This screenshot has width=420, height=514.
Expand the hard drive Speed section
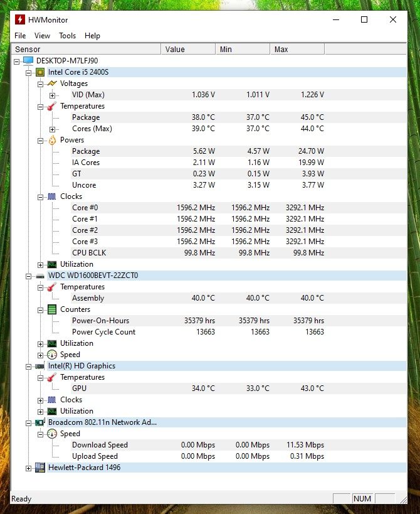click(40, 355)
